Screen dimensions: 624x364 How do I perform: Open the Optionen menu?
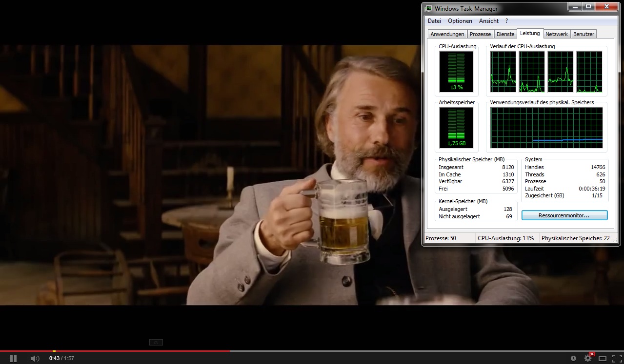[460, 21]
